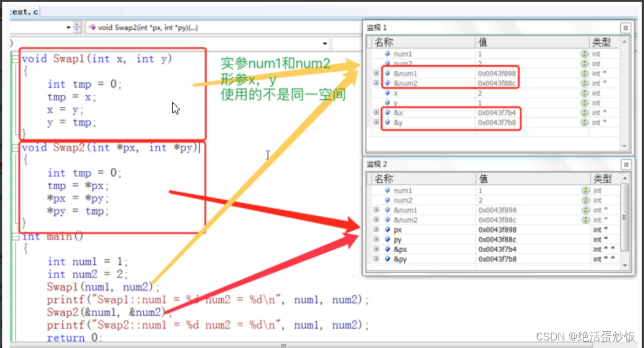Expand the px pointer in Watch 2
The image size is (644, 348).
376,229
